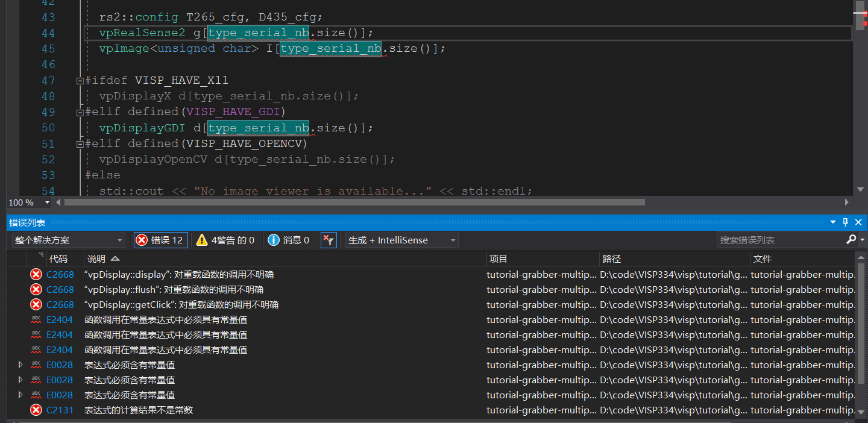Click the magnifier search icon in error list

[x=851, y=240]
